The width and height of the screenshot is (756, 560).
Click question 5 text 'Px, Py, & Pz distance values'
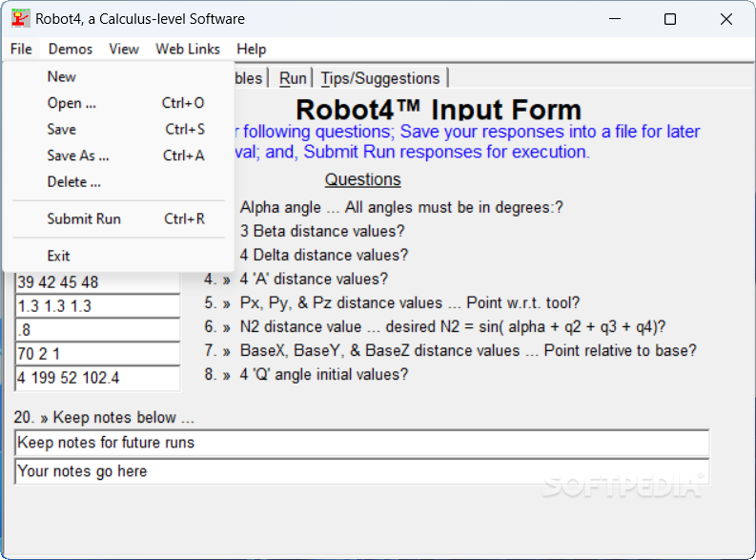coord(341,303)
